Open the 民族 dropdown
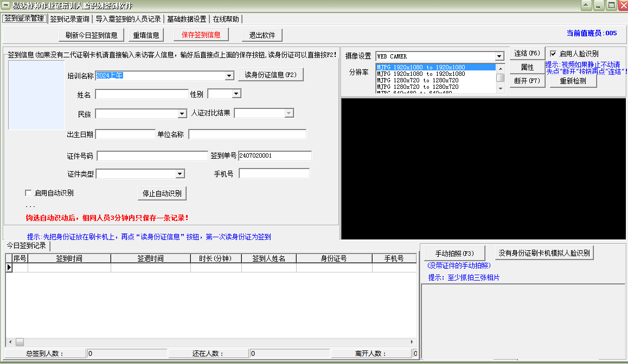The width and height of the screenshot is (628, 364). [x=182, y=114]
